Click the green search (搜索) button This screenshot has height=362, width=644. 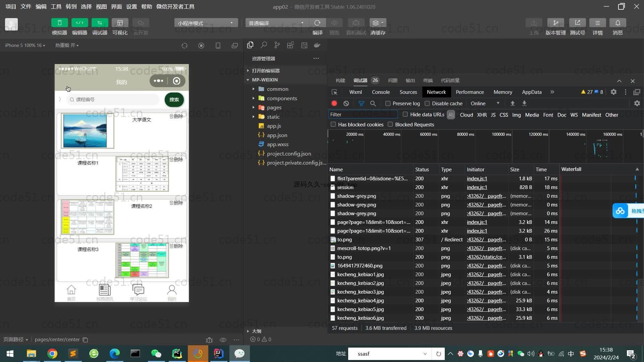point(174,100)
